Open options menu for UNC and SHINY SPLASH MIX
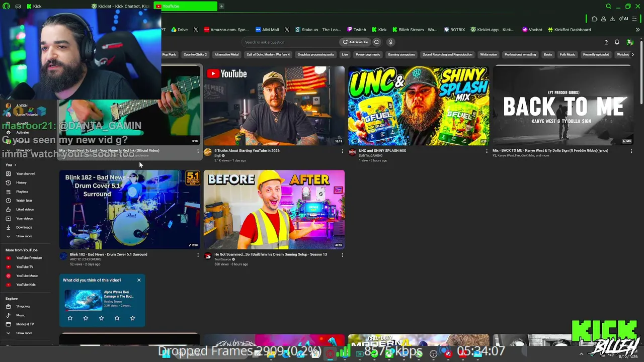Viewport: 644px width, 362px height. pyautogui.click(x=487, y=151)
